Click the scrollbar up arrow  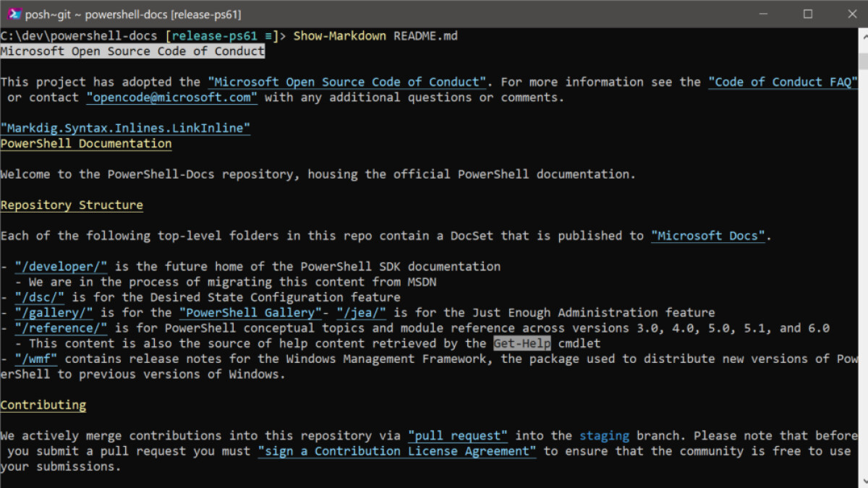point(862,35)
